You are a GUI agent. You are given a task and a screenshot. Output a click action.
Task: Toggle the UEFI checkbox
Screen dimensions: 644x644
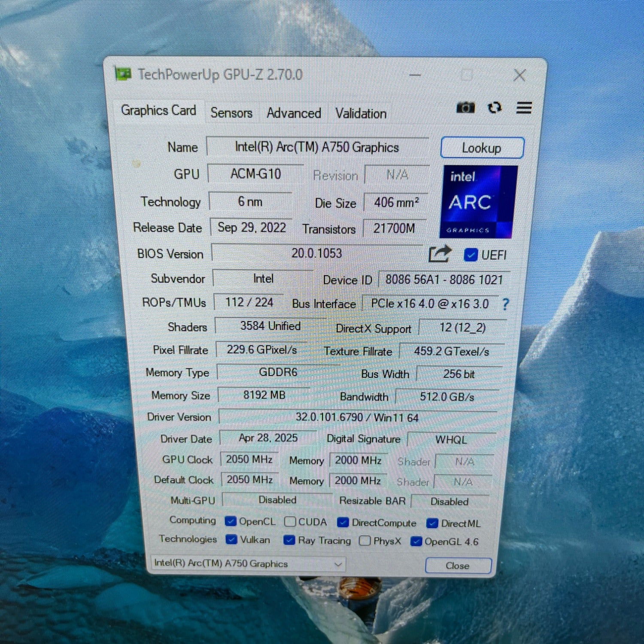pyautogui.click(x=471, y=255)
